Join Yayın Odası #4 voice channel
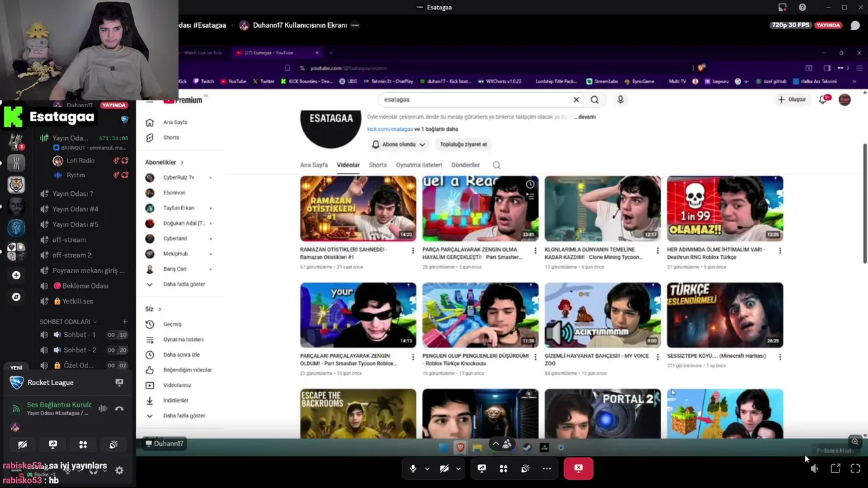Image resolution: width=868 pixels, height=488 pixels. pos(75,209)
